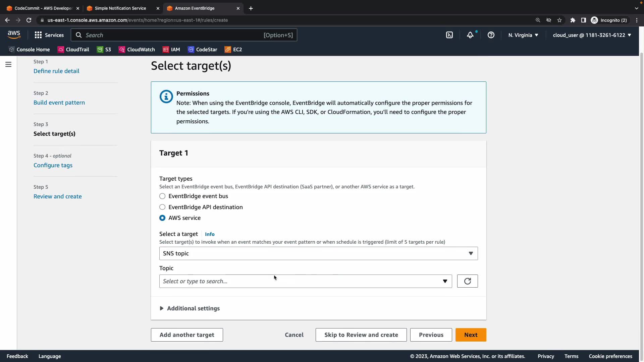Image resolution: width=644 pixels, height=362 pixels.
Task: Open the Build event pattern step link
Action: pyautogui.click(x=59, y=103)
